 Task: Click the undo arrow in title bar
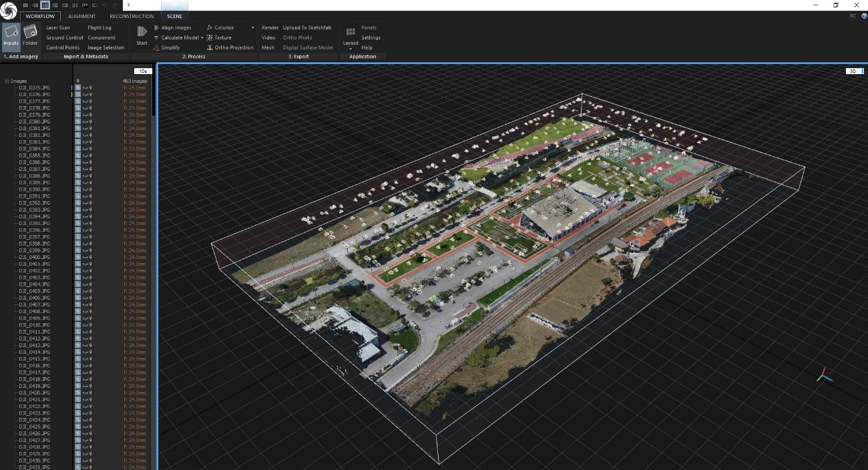tap(105, 5)
